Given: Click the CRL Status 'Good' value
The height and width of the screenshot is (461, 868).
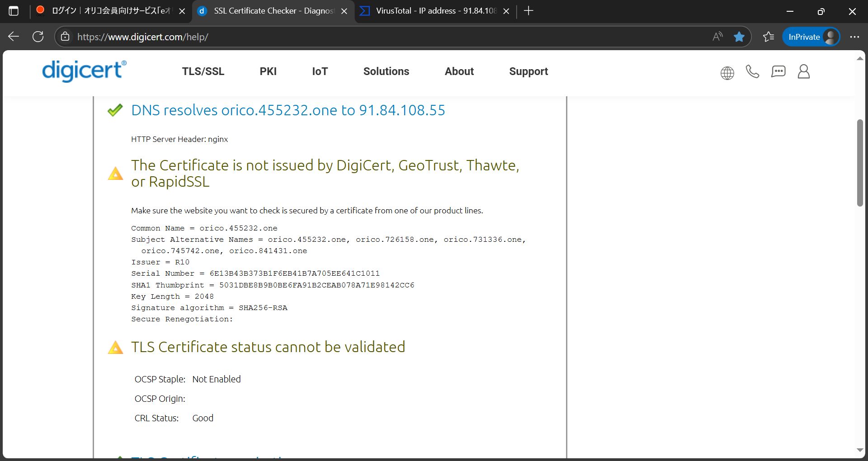Looking at the screenshot, I should click(203, 418).
